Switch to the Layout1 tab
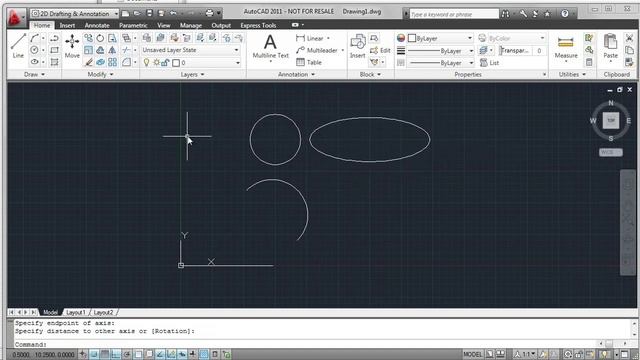The height and width of the screenshot is (360, 640). 76,312
